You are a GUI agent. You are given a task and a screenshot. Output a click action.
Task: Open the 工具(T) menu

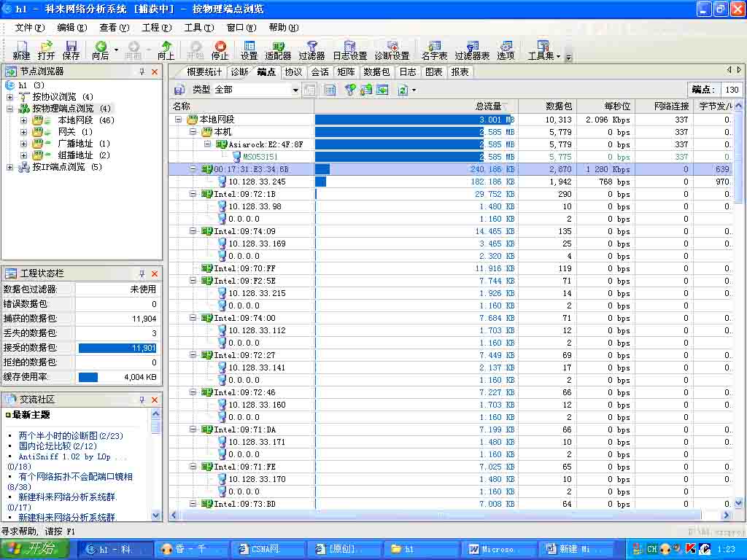click(198, 28)
